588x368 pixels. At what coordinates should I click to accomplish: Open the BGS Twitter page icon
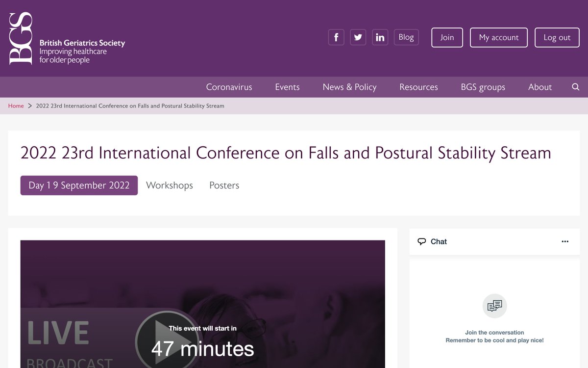click(358, 37)
